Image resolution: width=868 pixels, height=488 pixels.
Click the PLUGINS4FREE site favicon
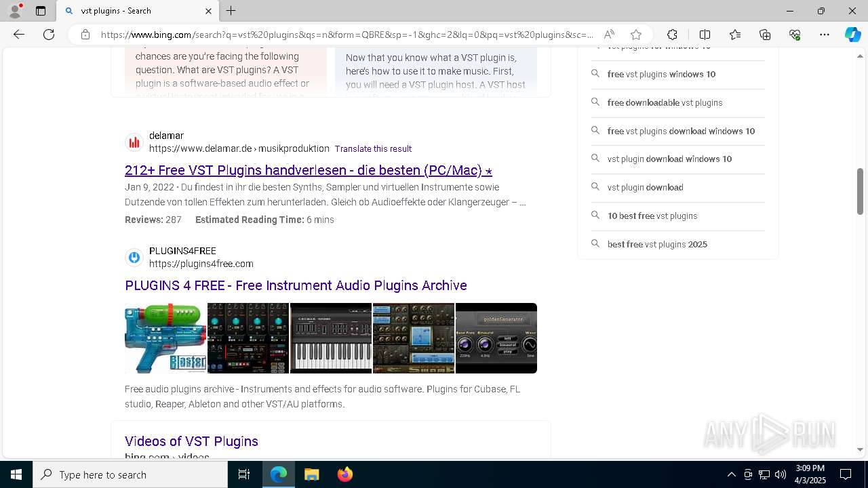pos(134,258)
